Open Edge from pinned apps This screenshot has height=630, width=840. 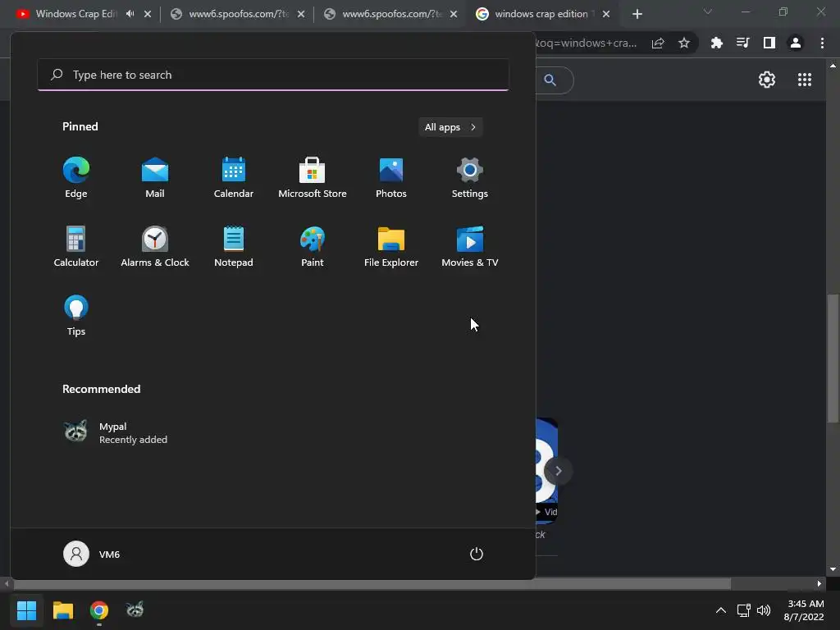tap(76, 178)
